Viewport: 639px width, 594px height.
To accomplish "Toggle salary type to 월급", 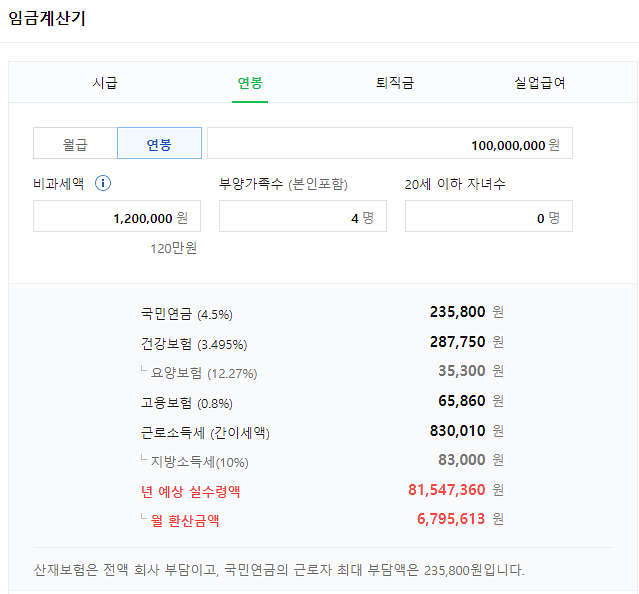I will tap(75, 144).
